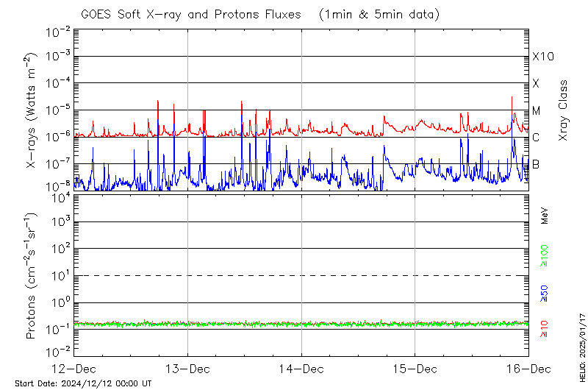The image size is (588, 390).
Task: Click the 'Start Date: 2024/12/12 00:00 UT' text
Action: [83, 383]
